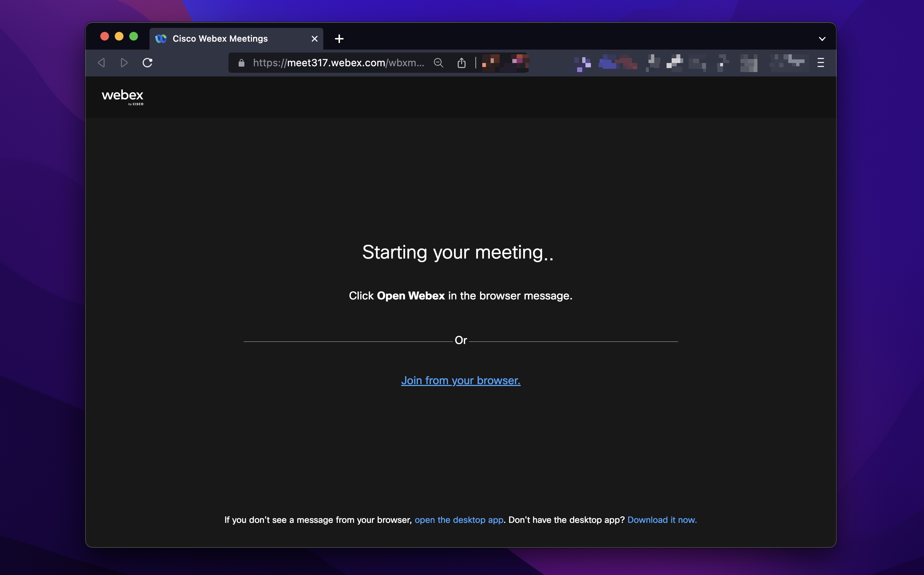Open a new browser tab
Viewport: 924px width, 575px height.
tap(339, 38)
